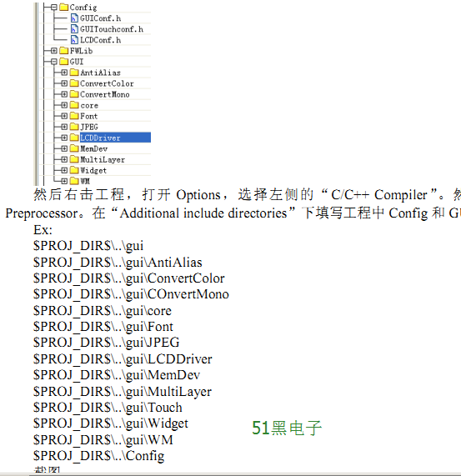Select the MultiLayer folder item
461x476 pixels.
click(103, 160)
